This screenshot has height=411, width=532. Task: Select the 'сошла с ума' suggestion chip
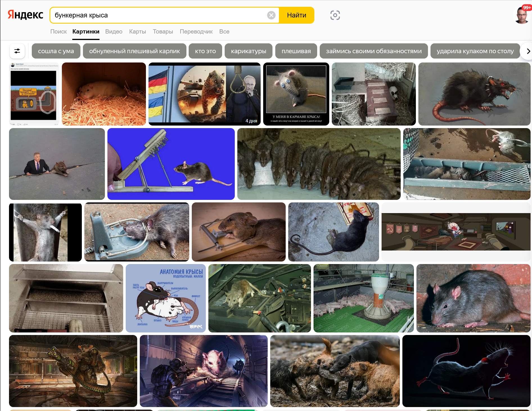tap(56, 51)
